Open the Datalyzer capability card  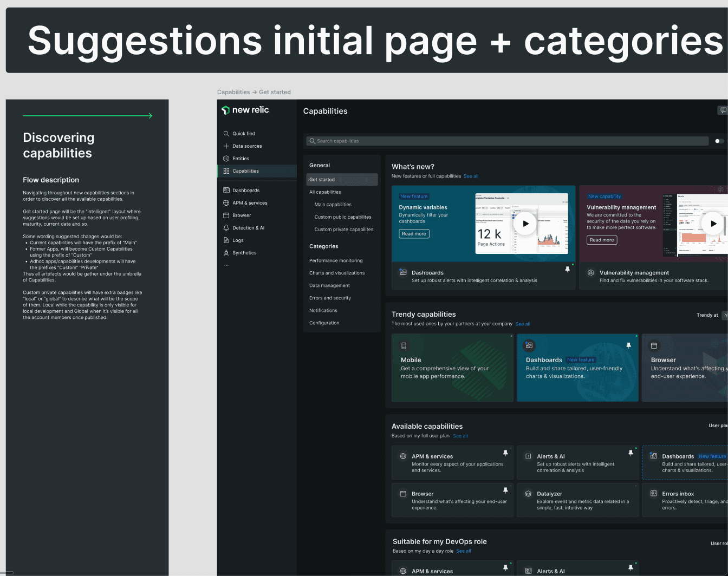[x=577, y=500]
